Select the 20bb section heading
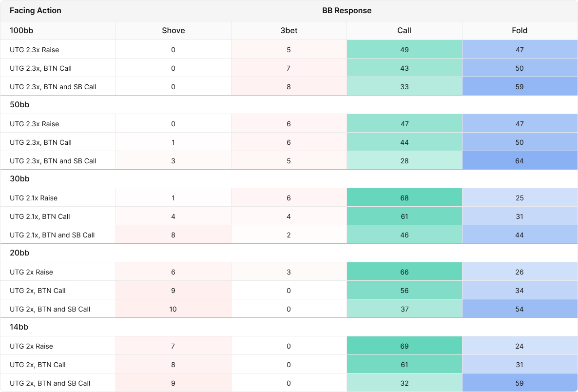 click(20, 253)
